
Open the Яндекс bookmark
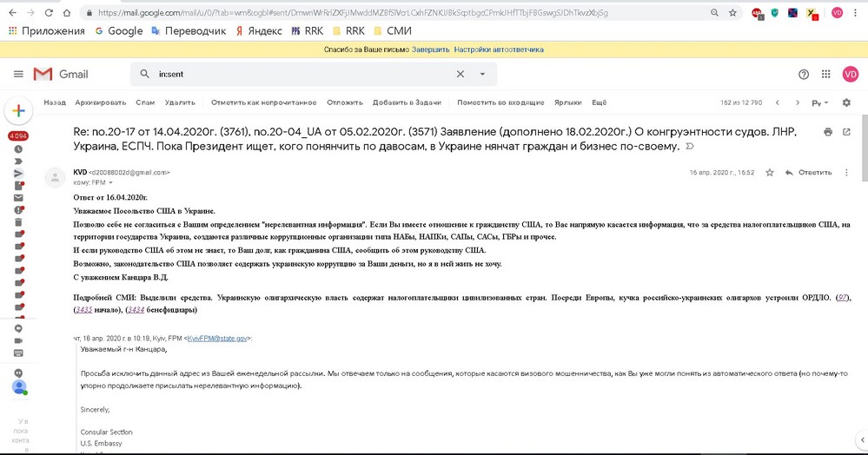[x=259, y=31]
